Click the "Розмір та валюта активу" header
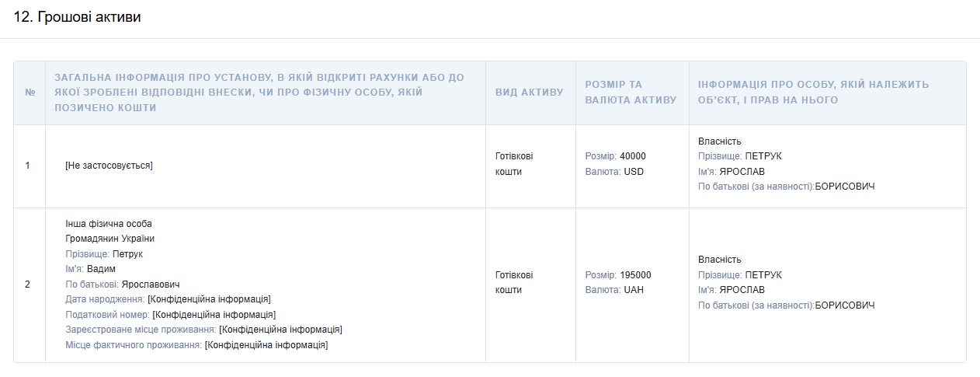The image size is (980, 377). [x=631, y=92]
